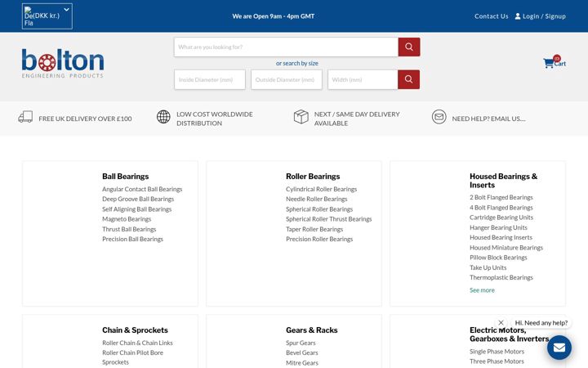This screenshot has width=588, height=368.
Task: Click 'Next / same day delivery available' text
Action: pyautogui.click(x=357, y=119)
